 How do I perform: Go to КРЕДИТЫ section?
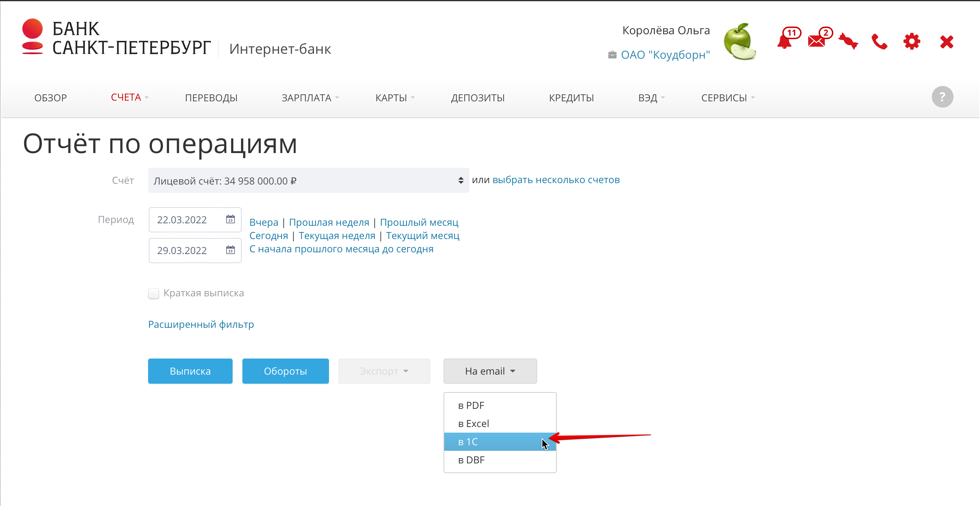pos(571,98)
